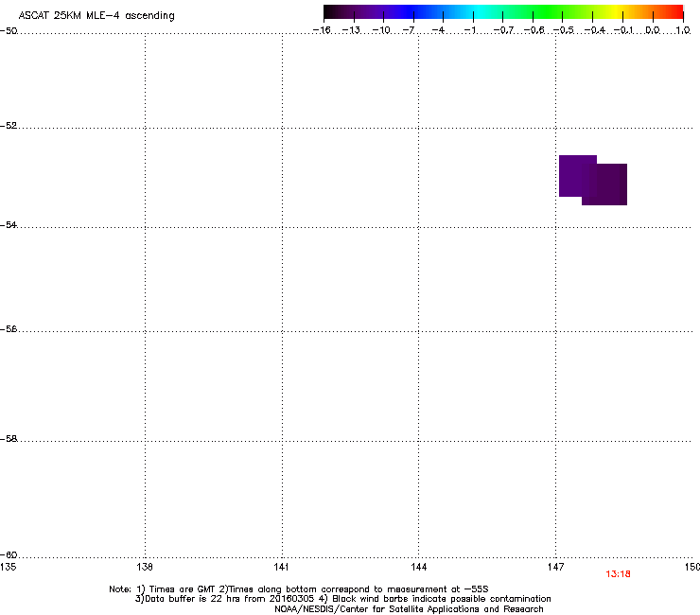Click the -4 color bar label

point(438,30)
